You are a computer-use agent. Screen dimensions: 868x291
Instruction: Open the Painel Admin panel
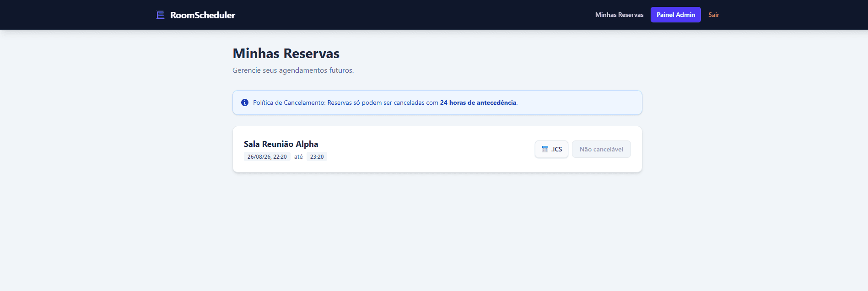(x=675, y=15)
